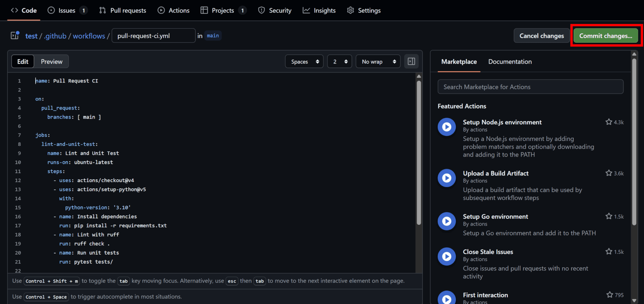Navigate to workflows folder breadcrumb

(x=89, y=36)
